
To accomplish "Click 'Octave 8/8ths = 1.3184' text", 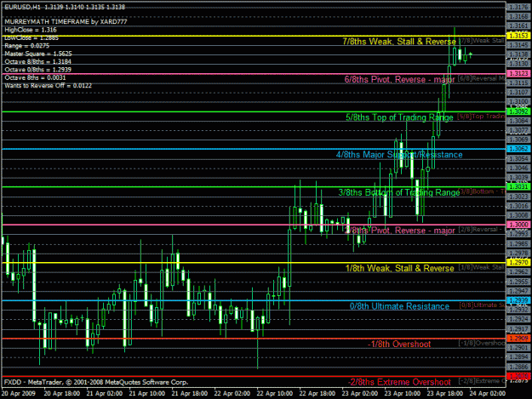I will [38, 62].
